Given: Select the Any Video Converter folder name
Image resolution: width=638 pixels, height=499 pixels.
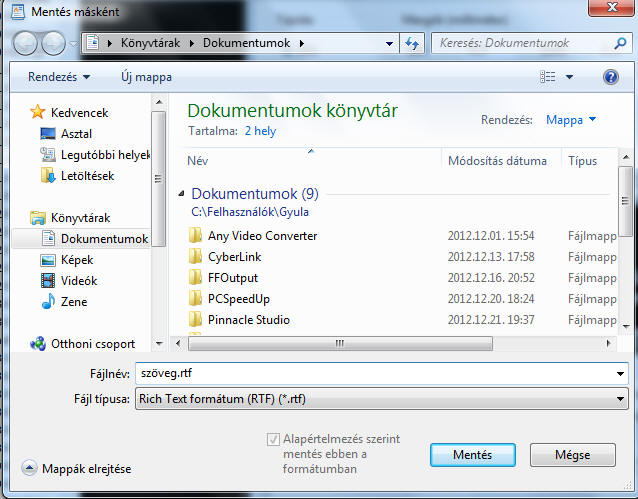Looking at the screenshot, I should point(262,236).
